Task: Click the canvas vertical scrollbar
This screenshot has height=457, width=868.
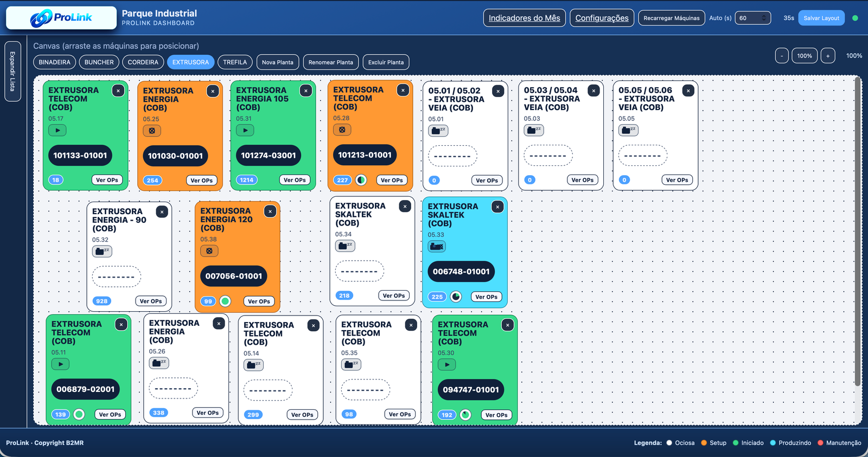Action: point(858,231)
